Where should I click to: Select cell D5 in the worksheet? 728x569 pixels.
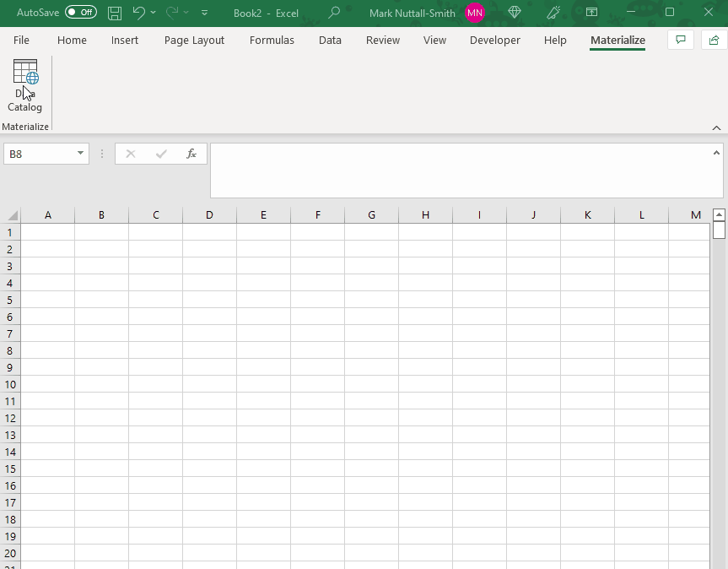coord(209,300)
